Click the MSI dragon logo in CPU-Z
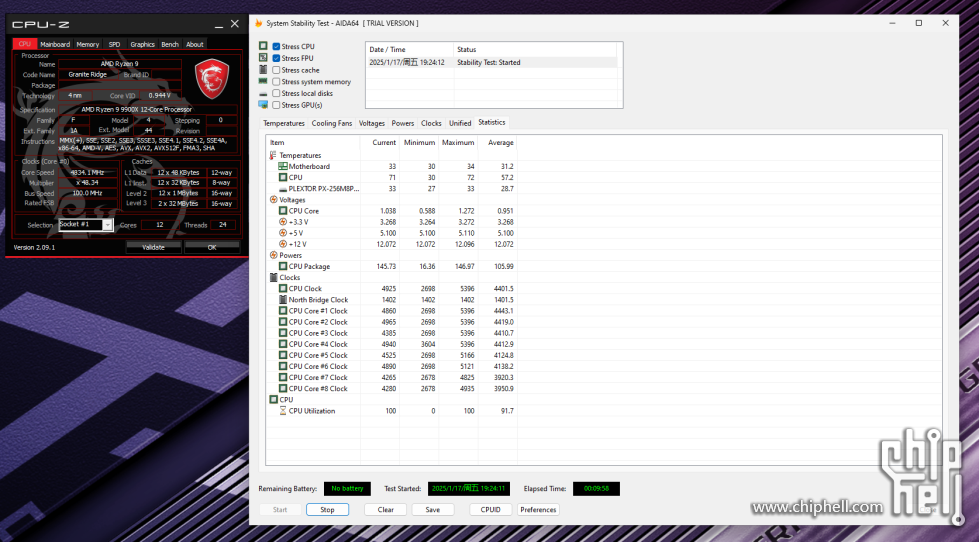 212,79
